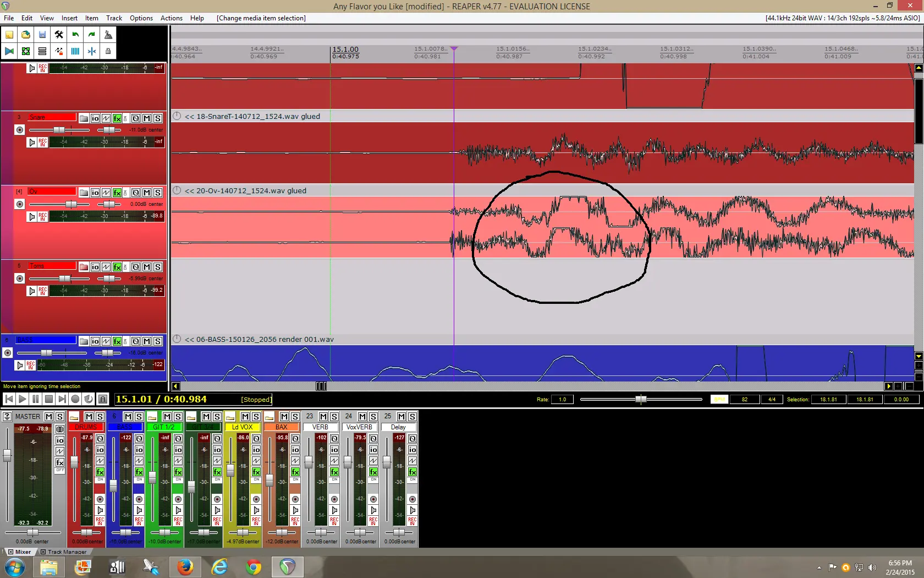Open envelope on VERB mixer channel
924x578 pixels.
tap(334, 461)
